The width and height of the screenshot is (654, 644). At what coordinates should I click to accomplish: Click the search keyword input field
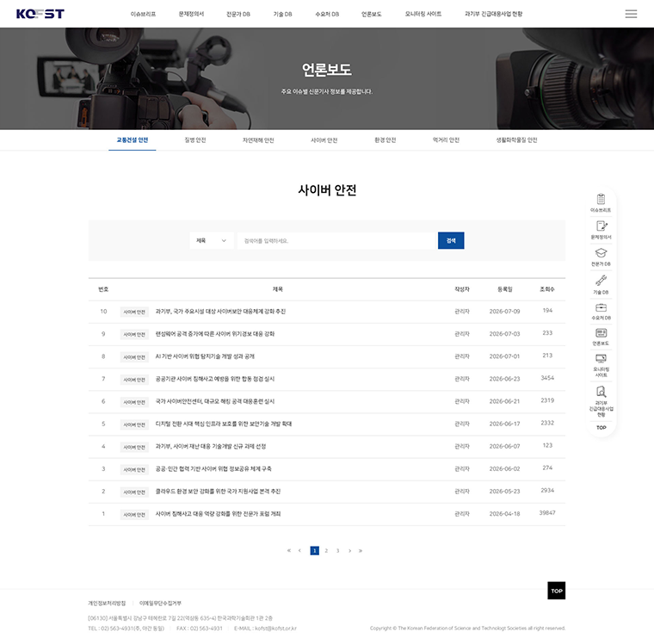pyautogui.click(x=337, y=240)
